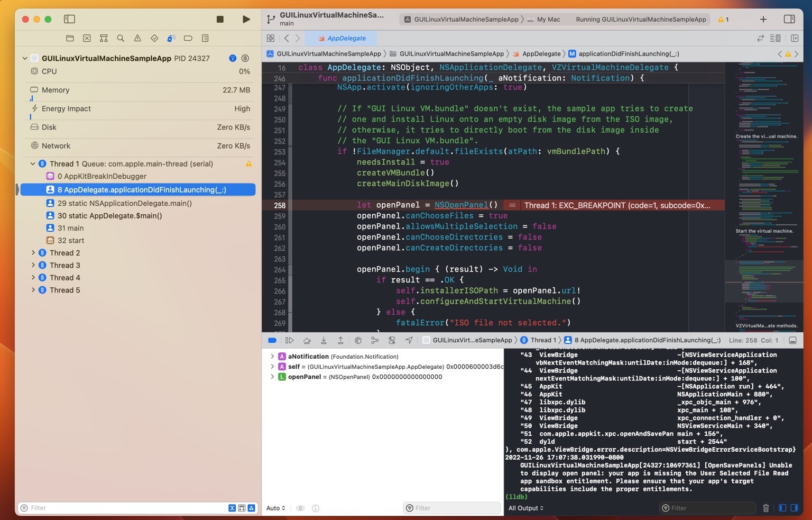Click the Stop button in toolbar
The width and height of the screenshot is (812, 520).
tap(220, 19)
